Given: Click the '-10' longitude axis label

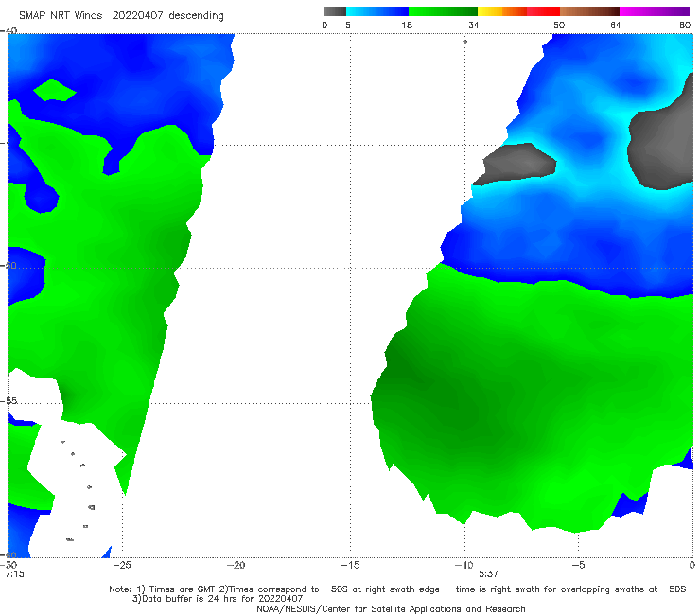Looking at the screenshot, I should point(464,565).
